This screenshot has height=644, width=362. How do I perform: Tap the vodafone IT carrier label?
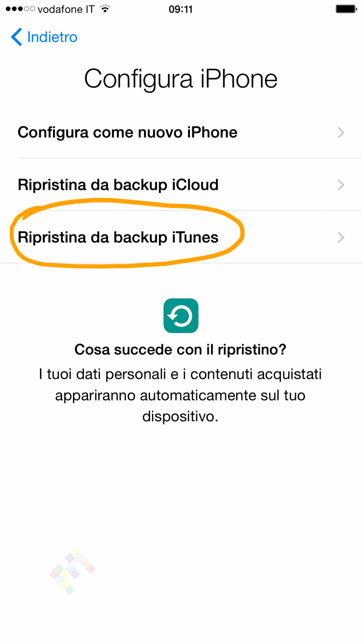tap(66, 9)
